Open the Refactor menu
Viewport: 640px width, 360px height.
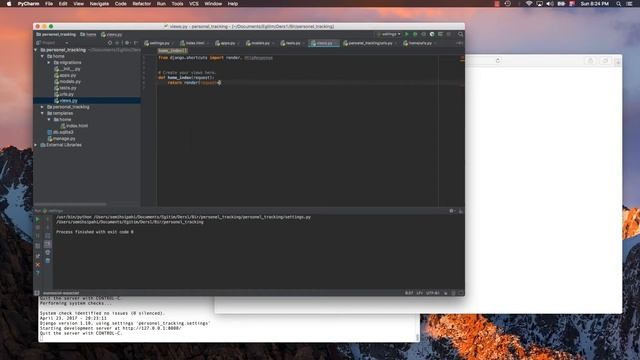tap(142, 4)
